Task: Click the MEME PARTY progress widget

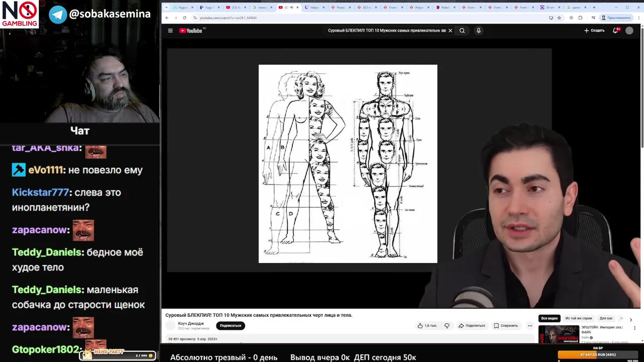Action: tap(118, 355)
